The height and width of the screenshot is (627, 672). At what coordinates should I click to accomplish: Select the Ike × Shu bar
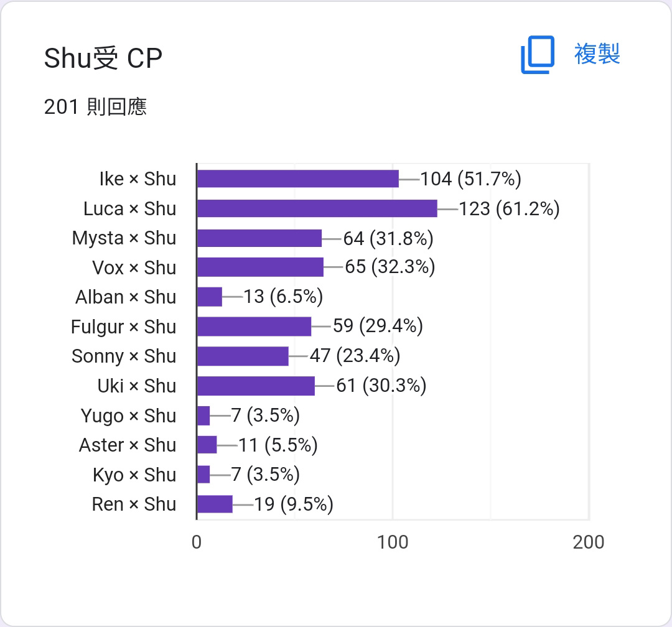pyautogui.click(x=298, y=179)
